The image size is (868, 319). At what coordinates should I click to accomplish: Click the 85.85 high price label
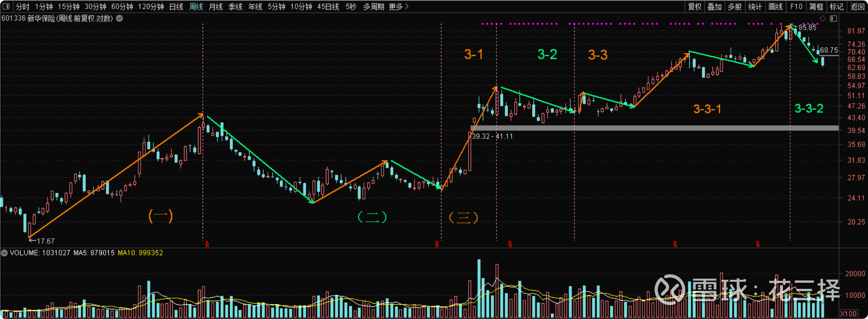click(807, 28)
